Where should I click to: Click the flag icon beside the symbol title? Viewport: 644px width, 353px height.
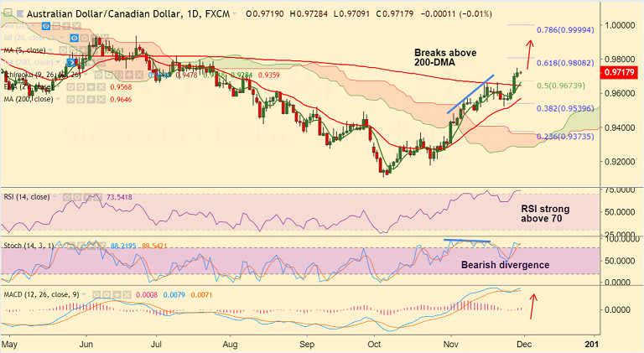point(20,13)
